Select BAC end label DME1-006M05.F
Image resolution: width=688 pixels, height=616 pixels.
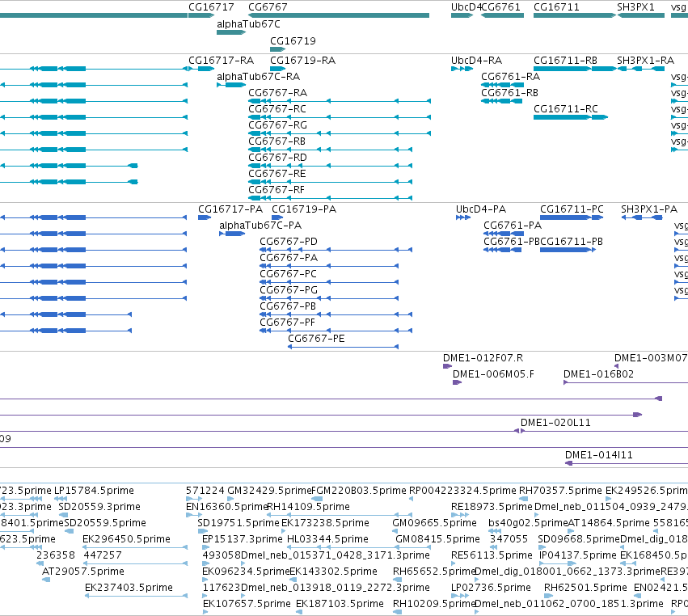pyautogui.click(x=494, y=374)
